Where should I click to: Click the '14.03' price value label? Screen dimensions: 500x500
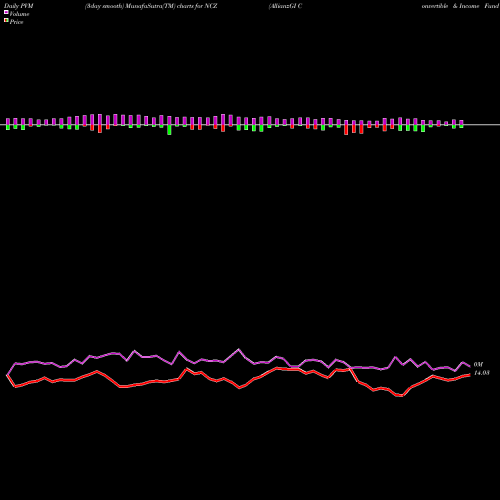point(481,373)
